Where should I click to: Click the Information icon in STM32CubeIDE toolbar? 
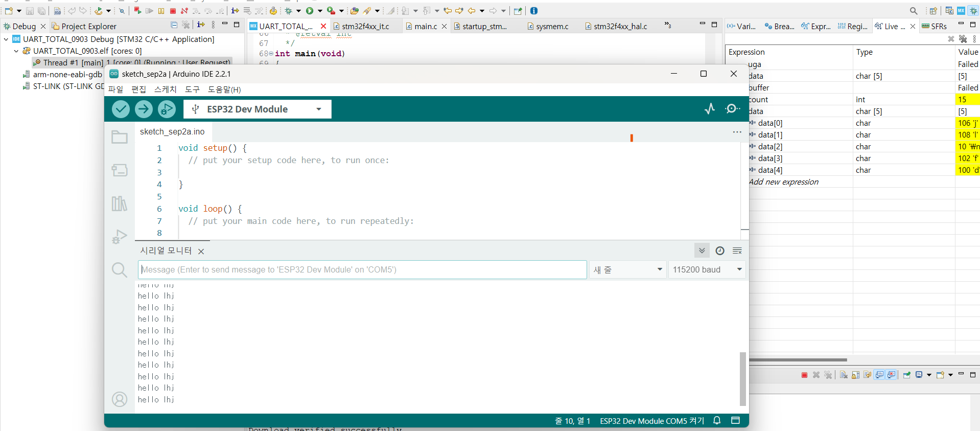click(534, 11)
